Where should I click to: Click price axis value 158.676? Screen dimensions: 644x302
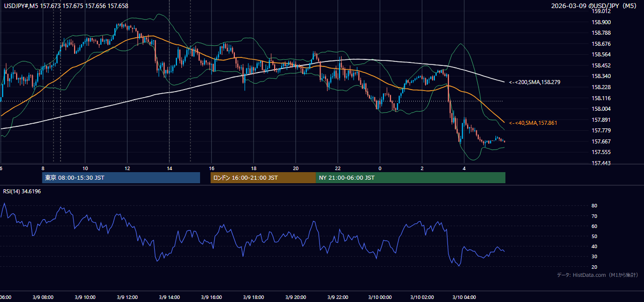[x=601, y=44]
